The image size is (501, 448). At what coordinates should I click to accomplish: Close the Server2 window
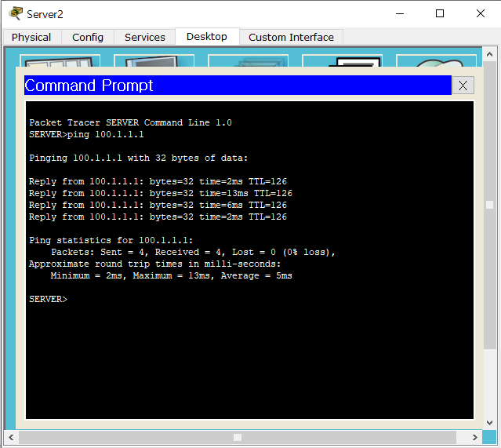pos(481,14)
